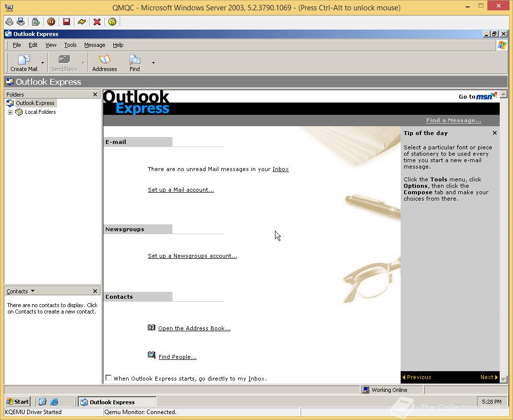
Task: Open the Windows Start menu
Action: [18, 402]
